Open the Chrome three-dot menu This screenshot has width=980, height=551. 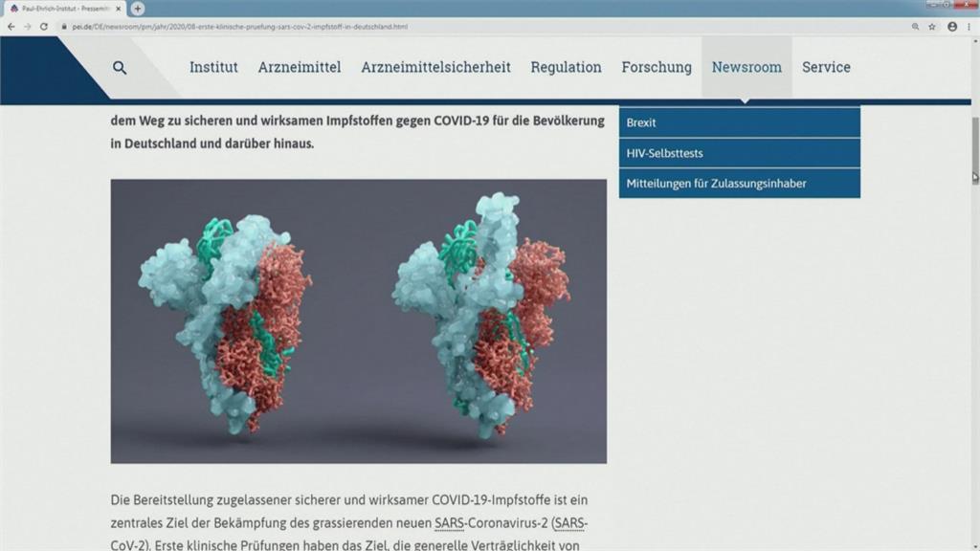pyautogui.click(x=969, y=27)
